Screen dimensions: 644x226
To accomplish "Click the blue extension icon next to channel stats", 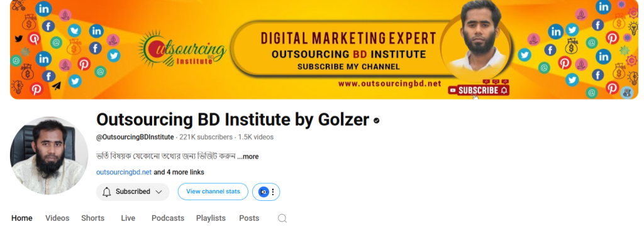I will tap(264, 191).
